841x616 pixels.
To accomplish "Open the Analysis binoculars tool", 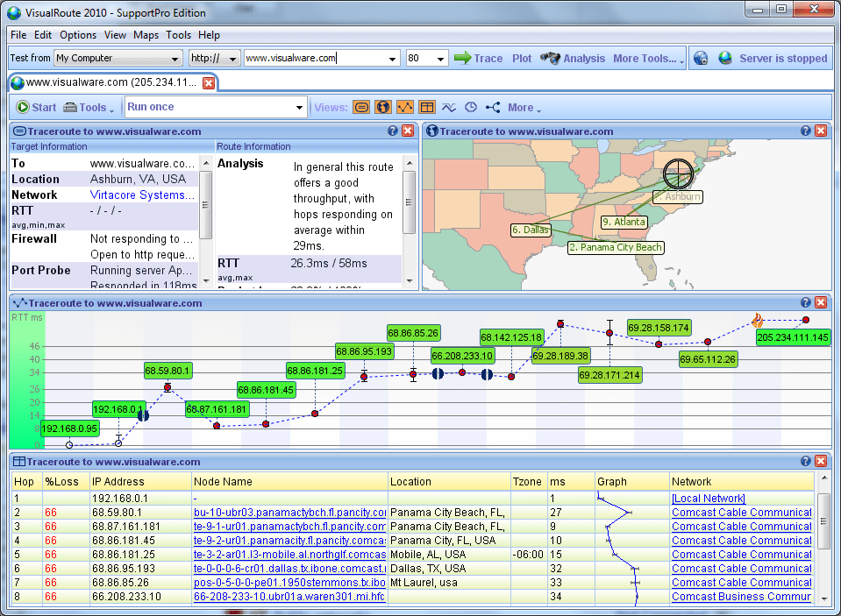I will [573, 58].
